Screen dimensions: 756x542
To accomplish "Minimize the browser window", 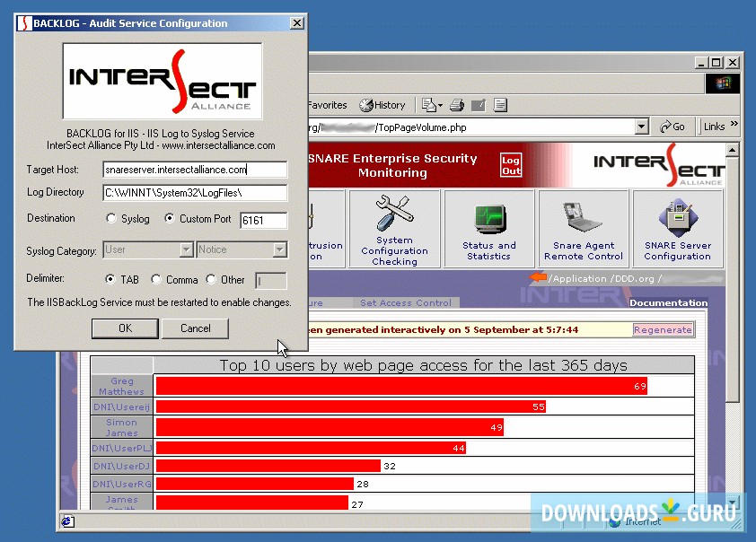I will coord(701,62).
